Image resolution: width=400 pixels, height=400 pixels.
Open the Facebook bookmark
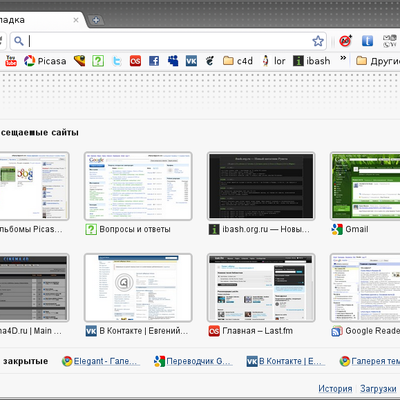click(154, 61)
